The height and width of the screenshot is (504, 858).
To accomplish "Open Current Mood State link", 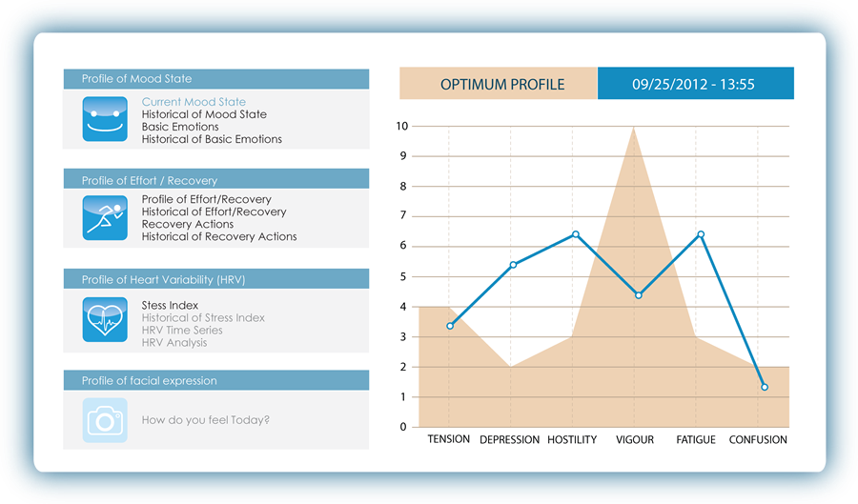I will [194, 102].
